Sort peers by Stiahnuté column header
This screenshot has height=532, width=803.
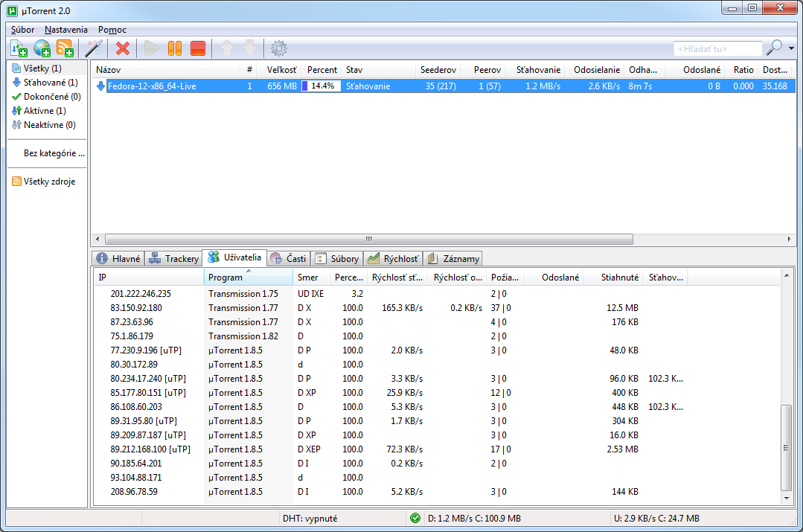click(613, 278)
